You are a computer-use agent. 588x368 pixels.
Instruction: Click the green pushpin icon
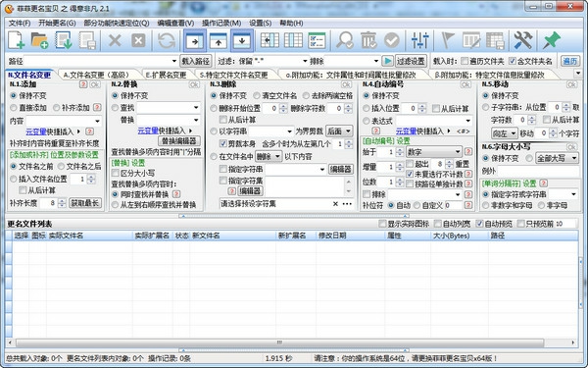click(x=551, y=40)
